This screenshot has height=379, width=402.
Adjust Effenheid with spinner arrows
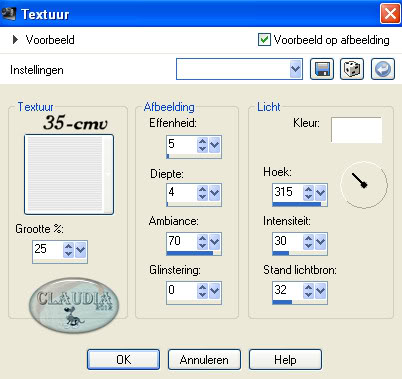click(202, 145)
